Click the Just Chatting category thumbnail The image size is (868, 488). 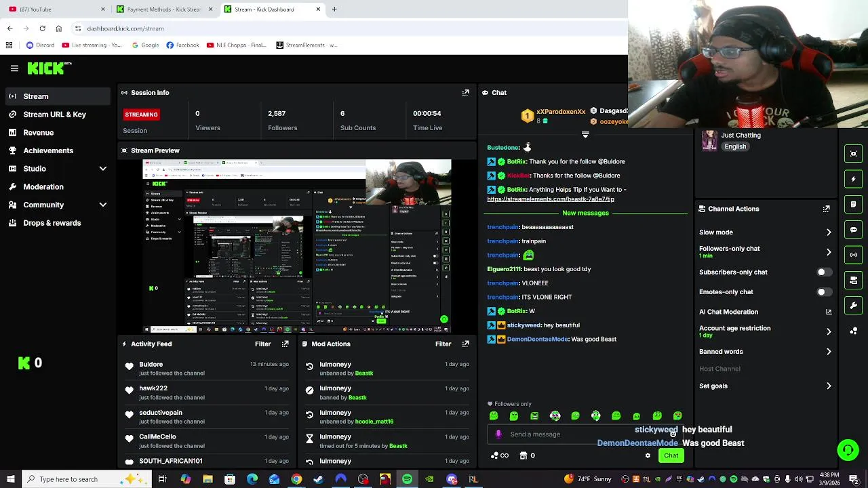709,140
